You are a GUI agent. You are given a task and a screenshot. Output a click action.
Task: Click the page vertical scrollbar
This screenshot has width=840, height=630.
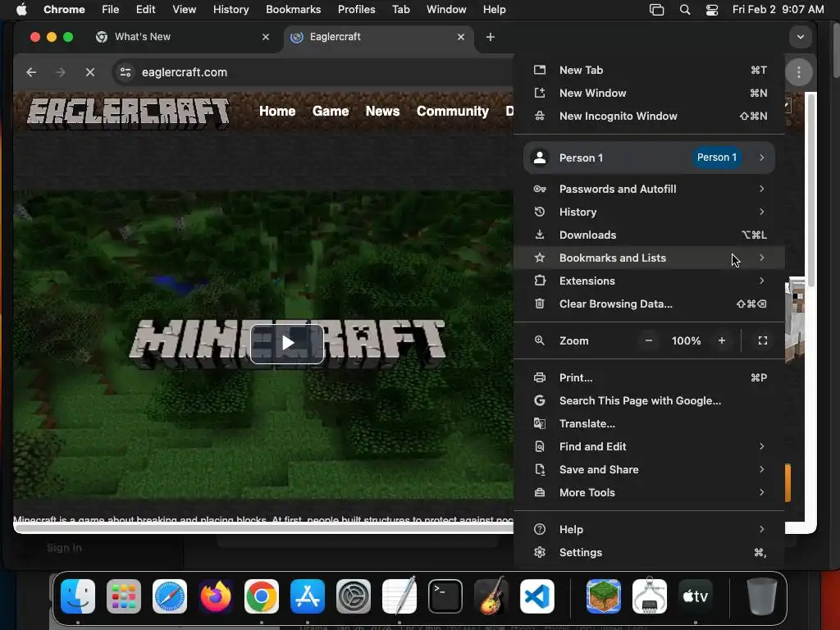point(811,190)
